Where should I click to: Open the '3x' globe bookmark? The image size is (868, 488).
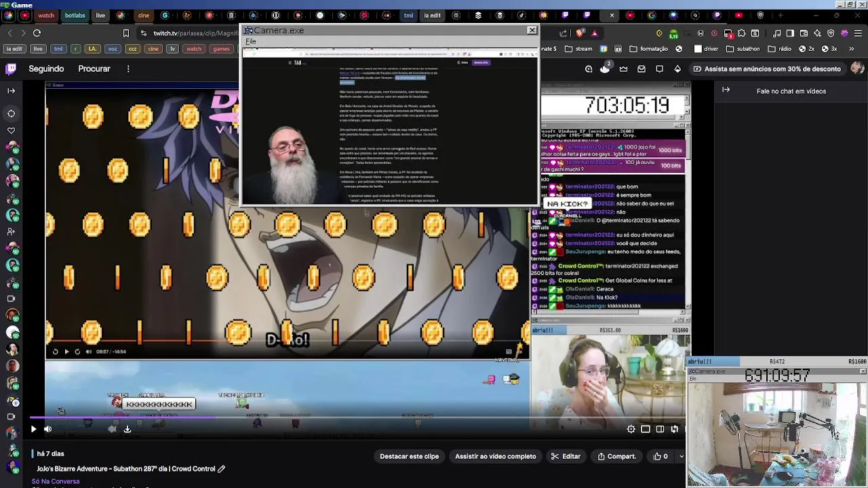point(830,49)
